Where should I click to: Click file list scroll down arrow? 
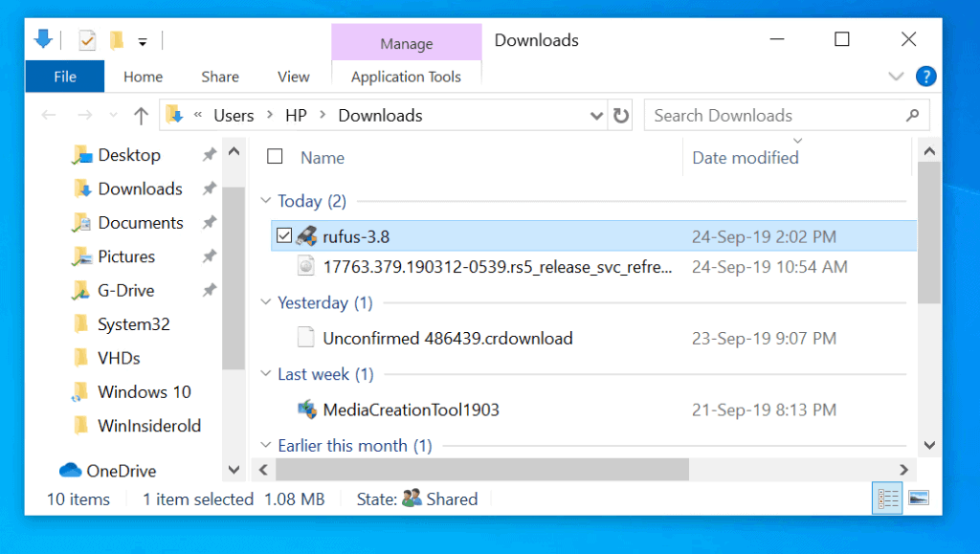[929, 445]
